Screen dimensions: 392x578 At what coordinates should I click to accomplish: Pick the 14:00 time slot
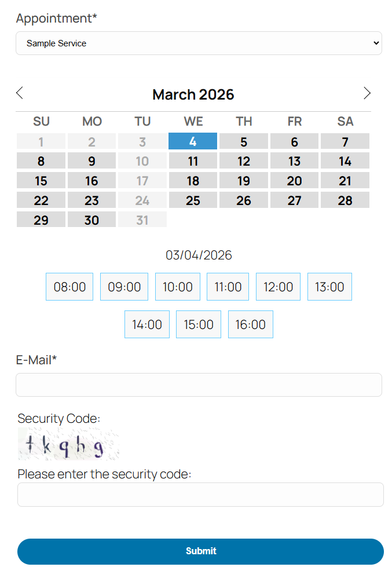[x=147, y=324]
